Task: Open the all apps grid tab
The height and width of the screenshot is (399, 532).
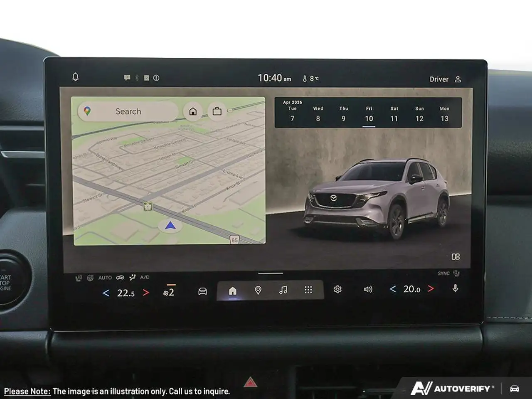Action: 308,290
